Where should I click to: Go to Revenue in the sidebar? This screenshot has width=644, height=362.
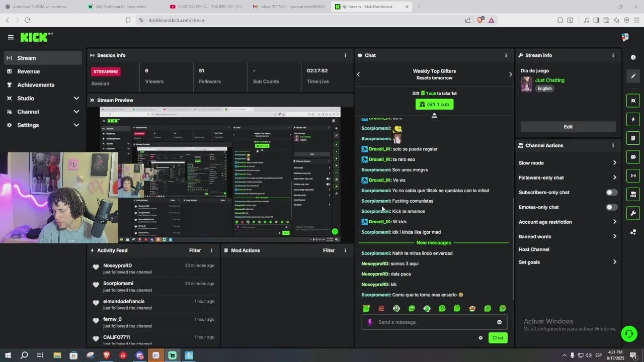coord(43,71)
